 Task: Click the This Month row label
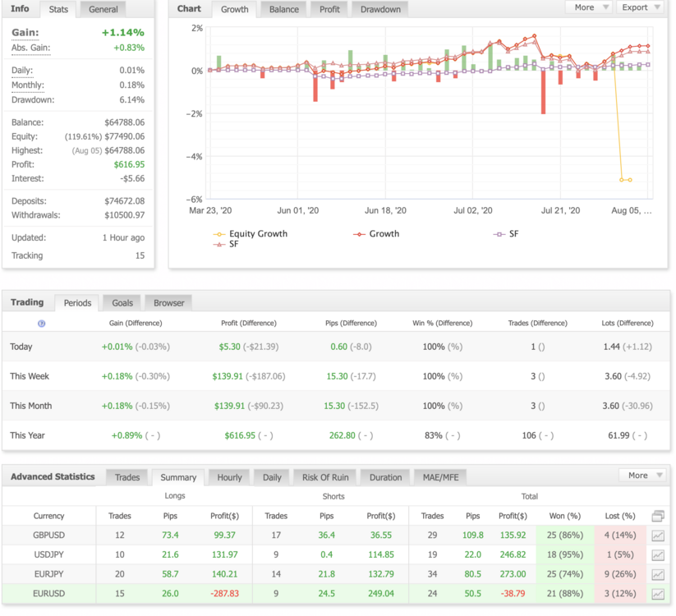click(30, 406)
